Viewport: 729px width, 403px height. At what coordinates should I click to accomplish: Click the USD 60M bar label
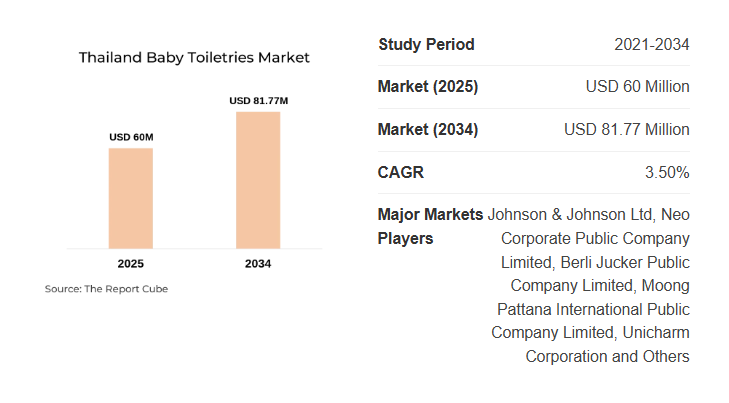[131, 137]
